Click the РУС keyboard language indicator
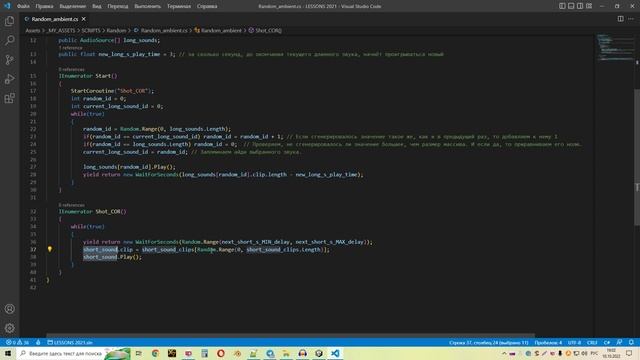 point(594,353)
